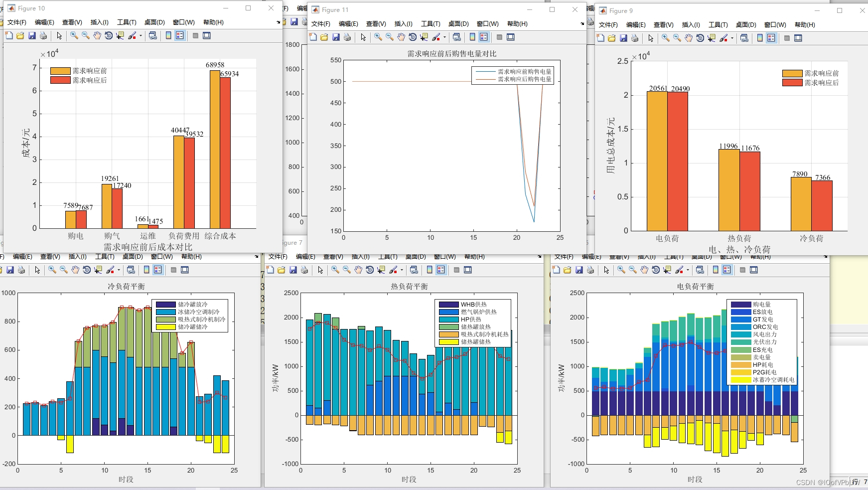868x490 pixels.
Task: Open brush dropdown arrow in 电负荷平衡 window
Action: coord(688,270)
